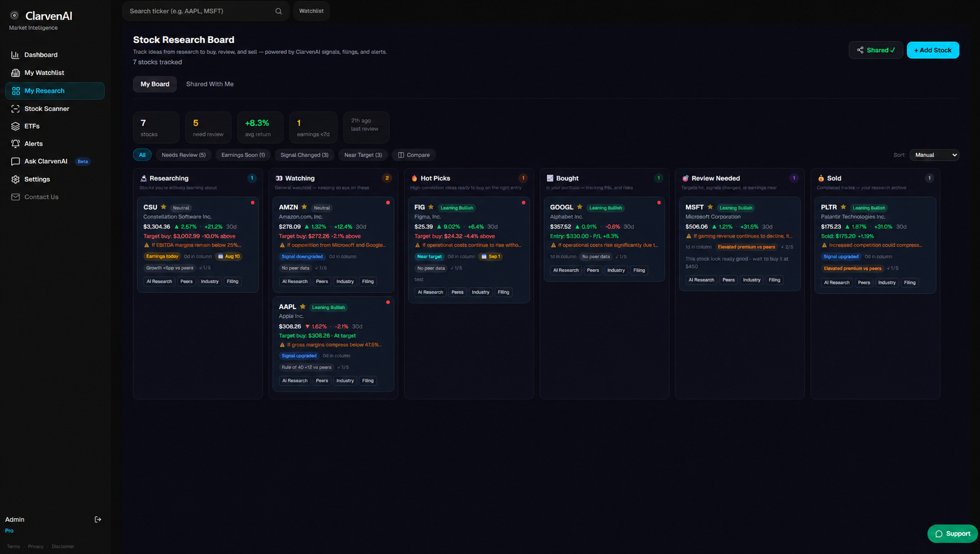Toggle the star on the GOOGL card

pos(580,207)
